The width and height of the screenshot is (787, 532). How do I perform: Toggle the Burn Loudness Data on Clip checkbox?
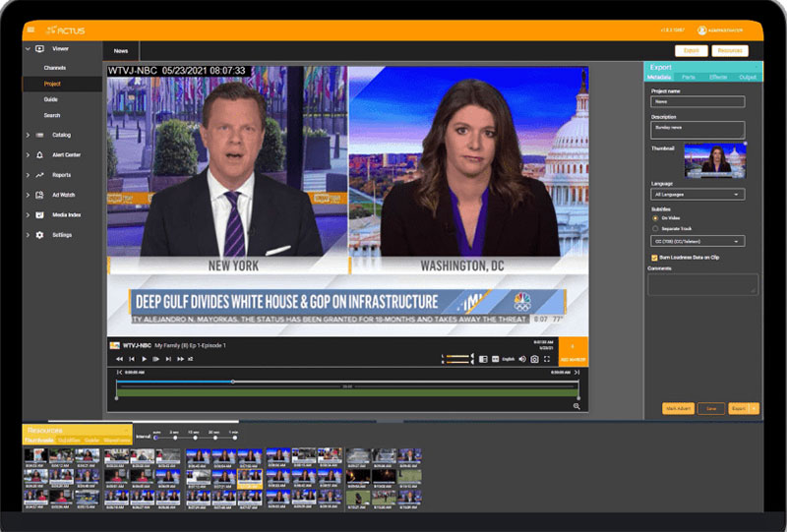click(656, 258)
